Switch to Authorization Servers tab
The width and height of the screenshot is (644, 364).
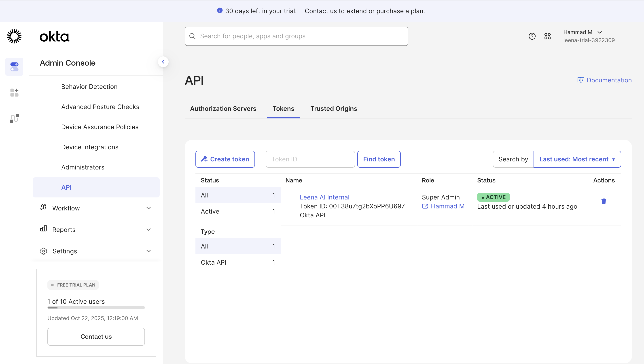223,109
